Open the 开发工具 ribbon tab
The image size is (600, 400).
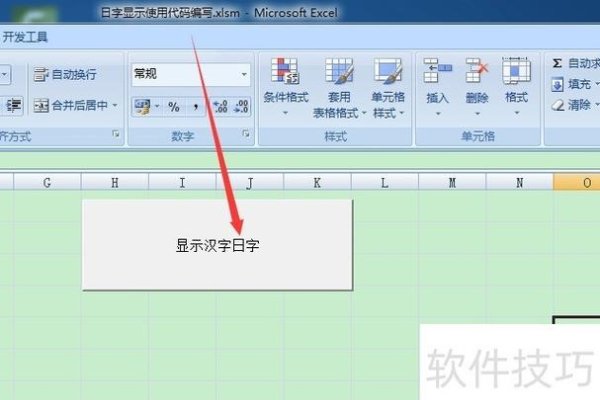coord(24,37)
